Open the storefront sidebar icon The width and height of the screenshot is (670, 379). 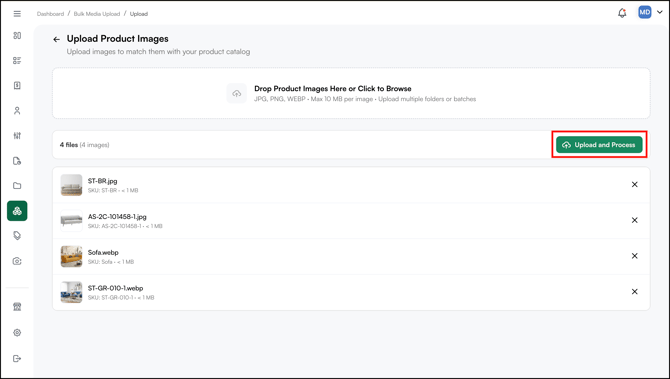[17, 307]
